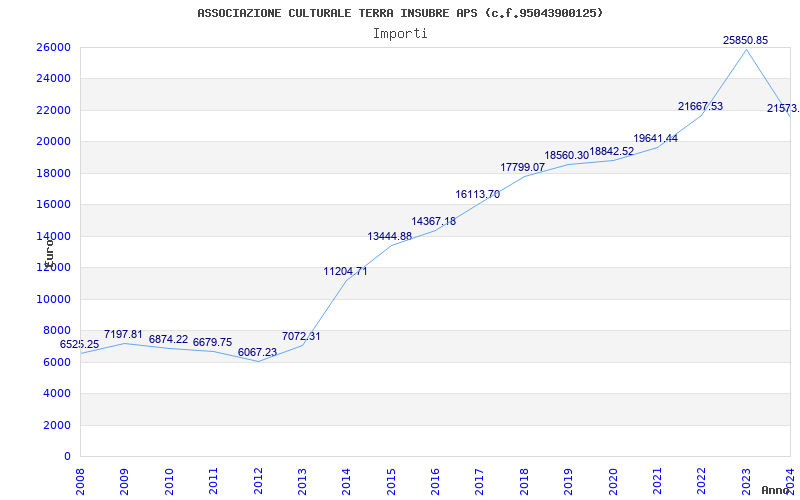Click the 2010 x-axis year label
Viewport: 800px width, 500px height.
pos(169,481)
